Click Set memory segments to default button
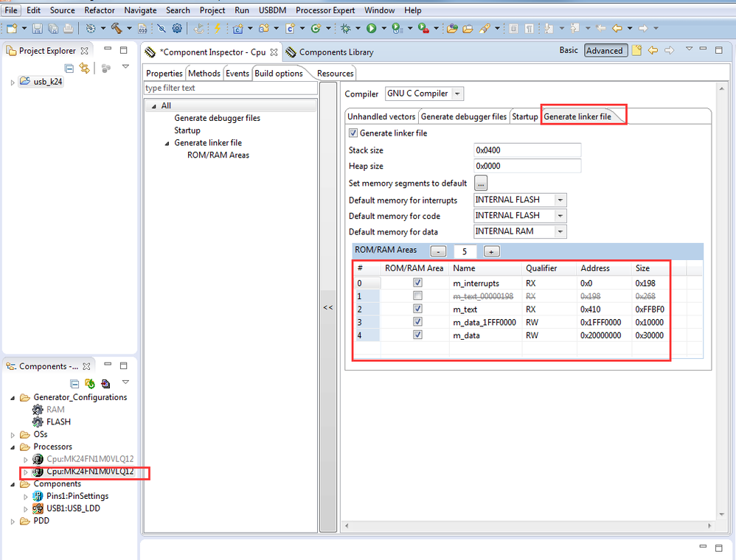 (x=481, y=183)
